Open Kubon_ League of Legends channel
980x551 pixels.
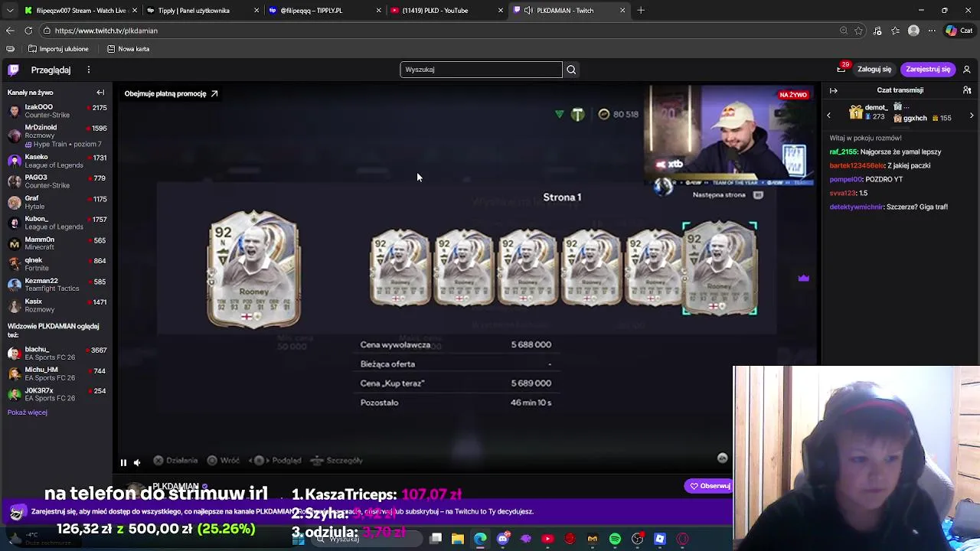click(x=57, y=223)
